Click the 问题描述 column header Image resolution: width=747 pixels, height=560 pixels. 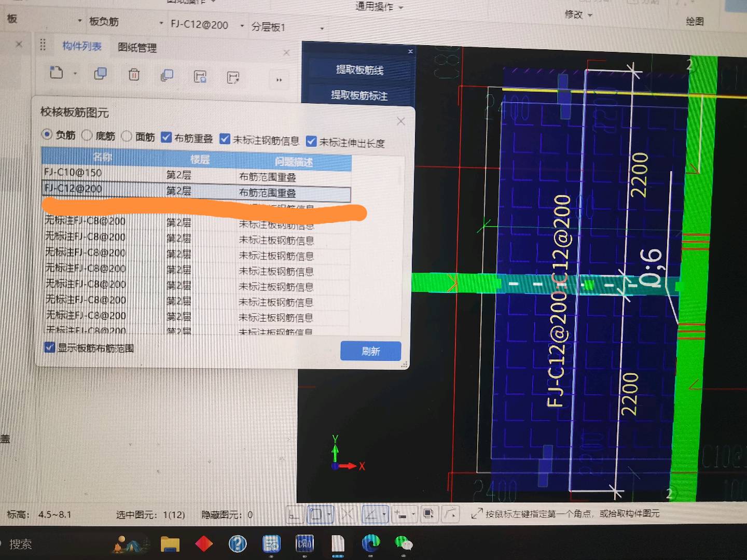(x=294, y=162)
